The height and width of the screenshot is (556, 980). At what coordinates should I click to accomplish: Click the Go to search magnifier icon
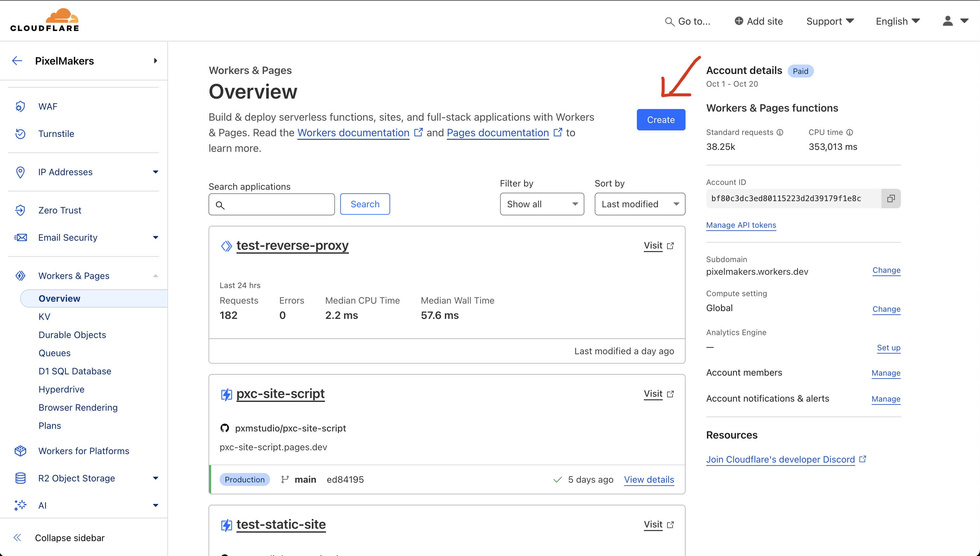coord(669,21)
